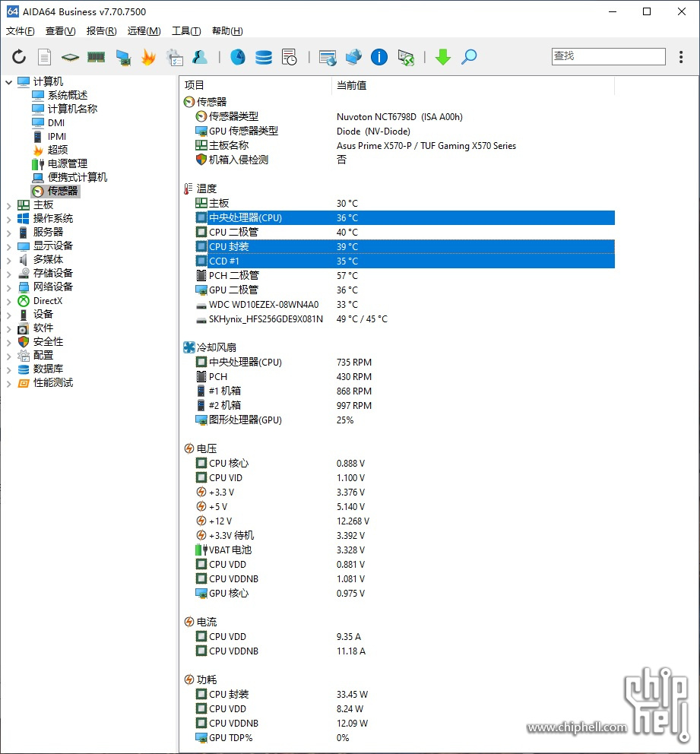Click the computer network card toolbar icon
Viewport: 700px width, 754px height.
pyautogui.click(x=123, y=57)
